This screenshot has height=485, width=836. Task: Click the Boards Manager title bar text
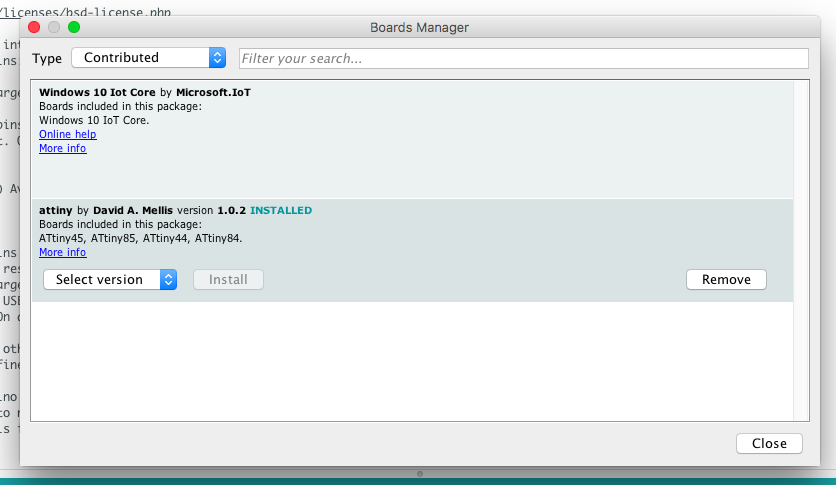(x=420, y=28)
